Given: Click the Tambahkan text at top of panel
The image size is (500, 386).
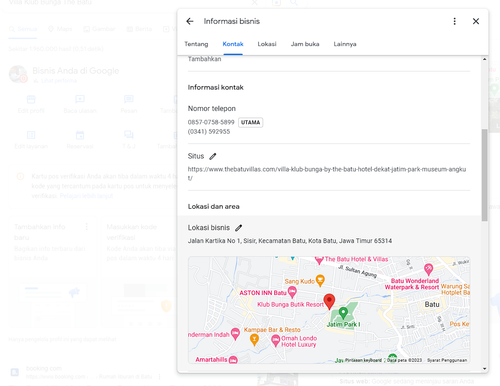Looking at the screenshot, I should (204, 59).
